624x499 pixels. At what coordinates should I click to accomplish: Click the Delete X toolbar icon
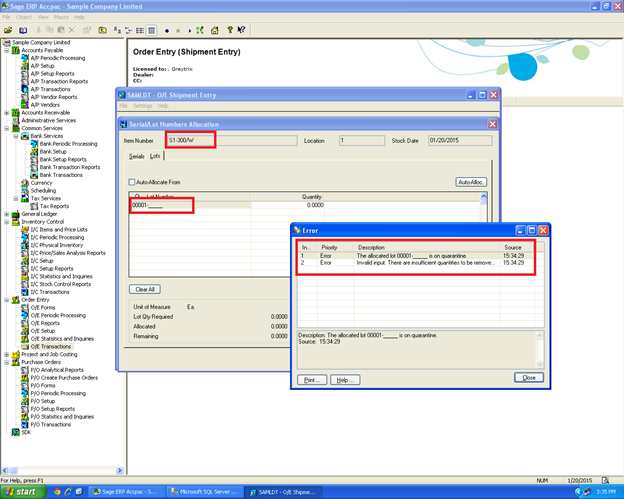[x=72, y=30]
